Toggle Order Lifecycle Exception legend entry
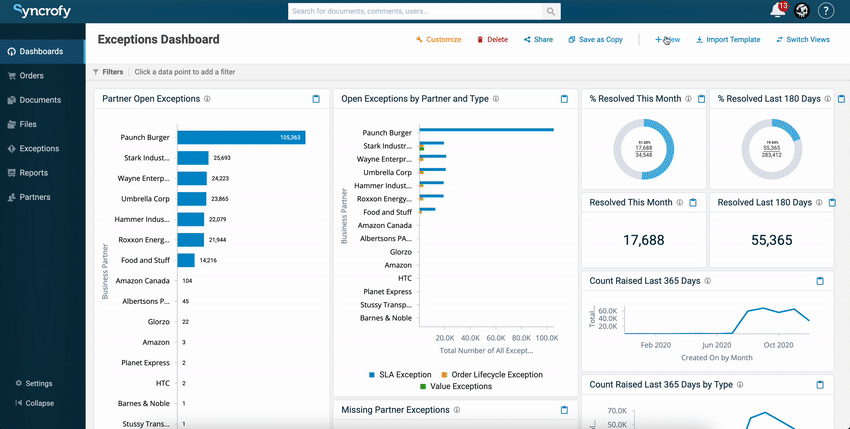Screen dimensions: 850x429 tap(492, 375)
